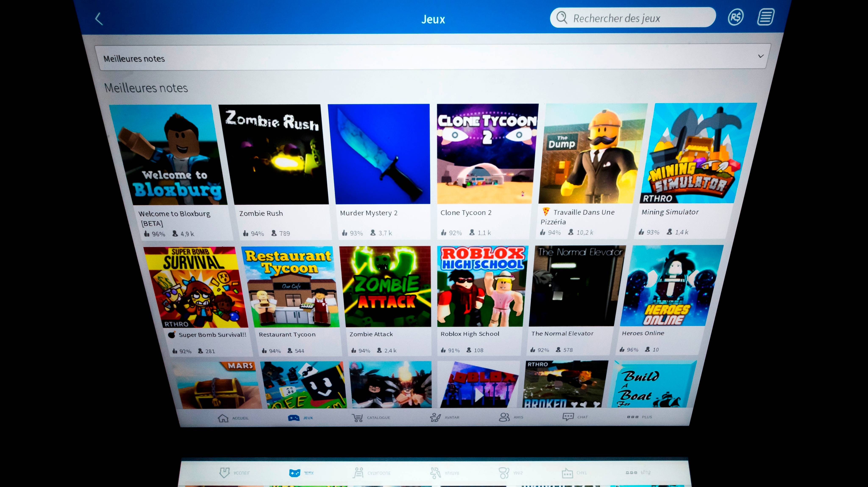Viewport: 868px width, 487px height.
Task: Open The Normal Elevator thumbnail
Action: (577, 286)
